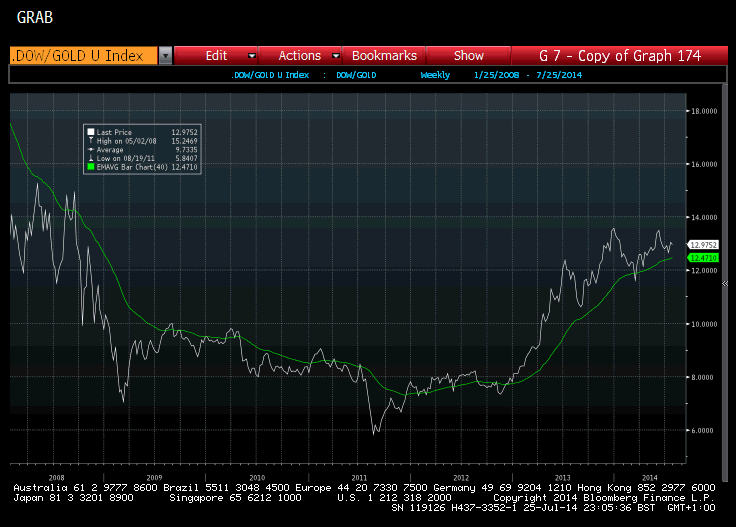736x527 pixels.
Task: Click the white Last Price legend swatch
Action: [x=91, y=132]
